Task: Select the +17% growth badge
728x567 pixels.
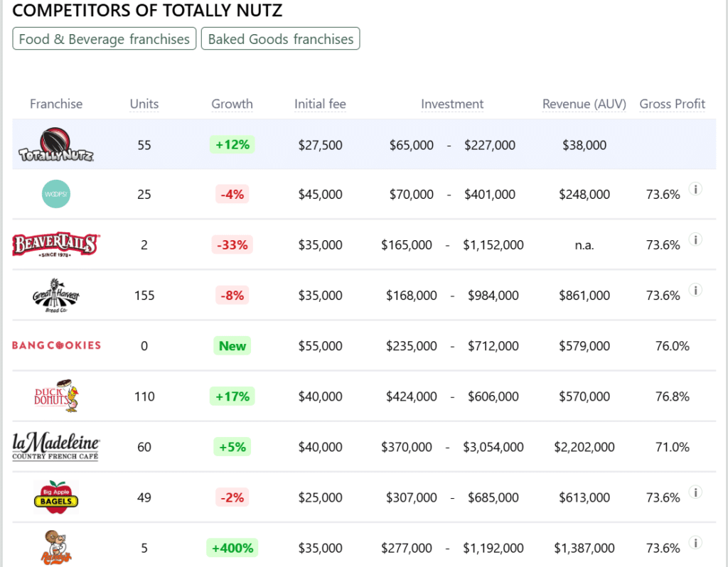Action: (x=232, y=396)
